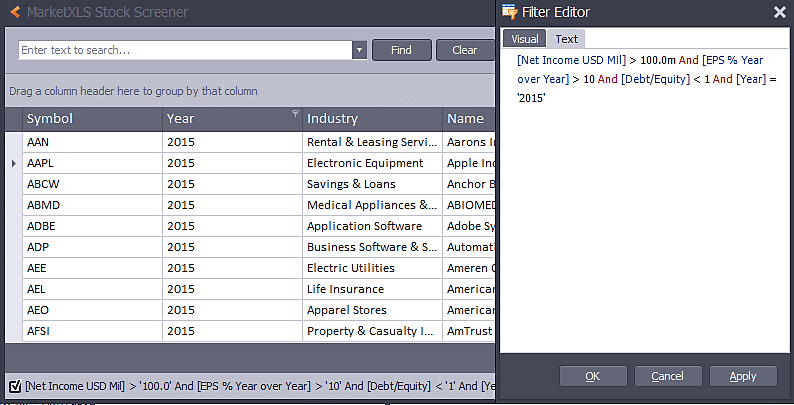
Task: Click the Savings & Loans industry cell
Action: [x=372, y=184]
